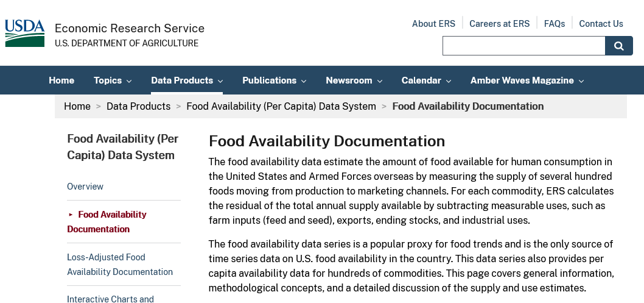Click the USDA logo icon
Screen dimensions: 644x303
24,33
